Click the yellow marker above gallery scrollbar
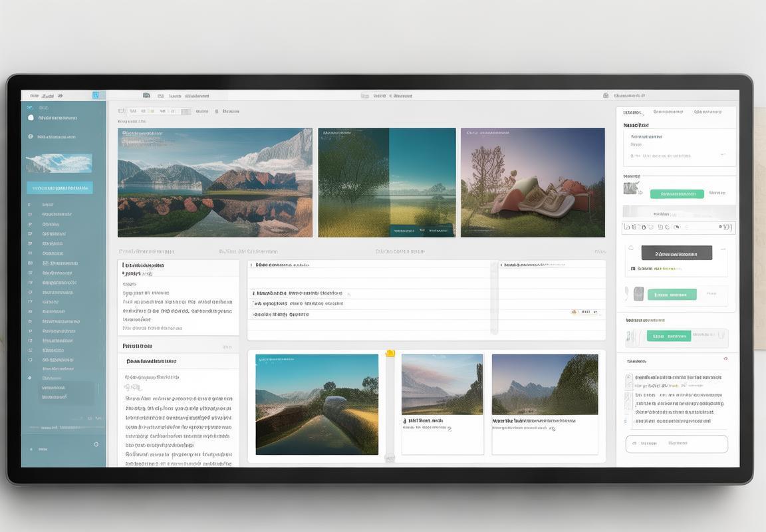This screenshot has height=532, width=766. coord(390,353)
